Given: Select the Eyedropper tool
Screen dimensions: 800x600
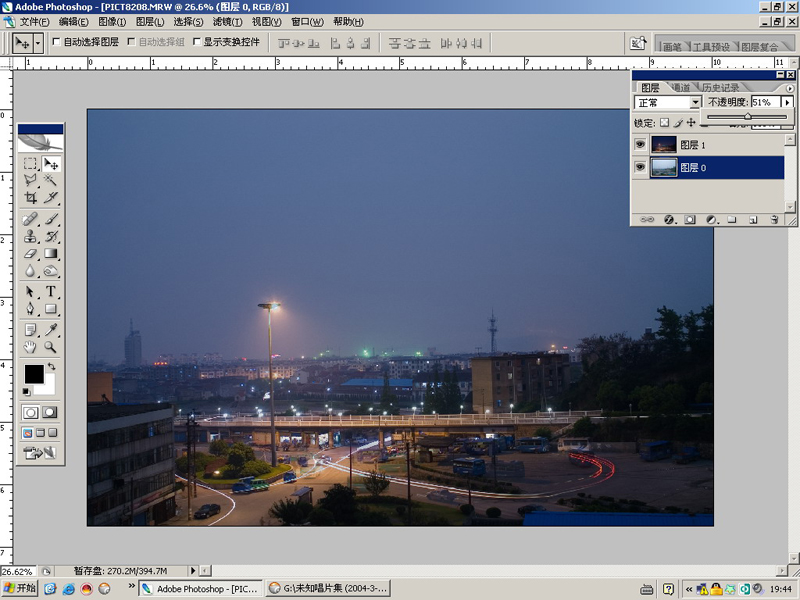Looking at the screenshot, I should 50,329.
